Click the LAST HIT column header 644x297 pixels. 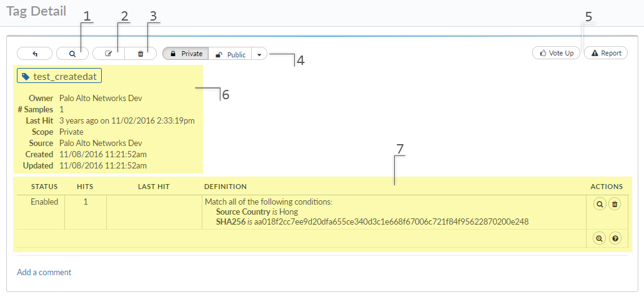pyautogui.click(x=154, y=187)
